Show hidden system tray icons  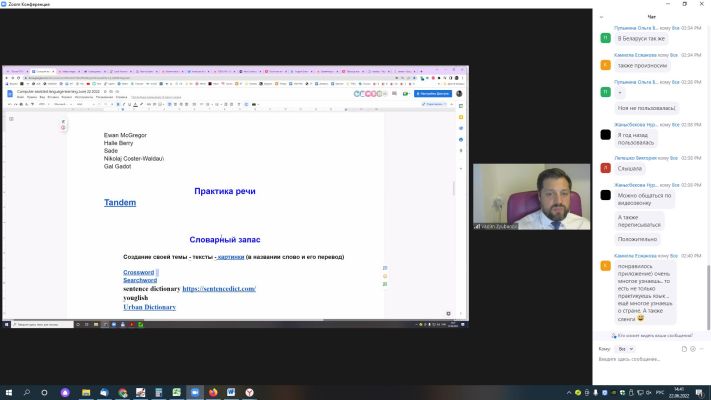pos(569,393)
